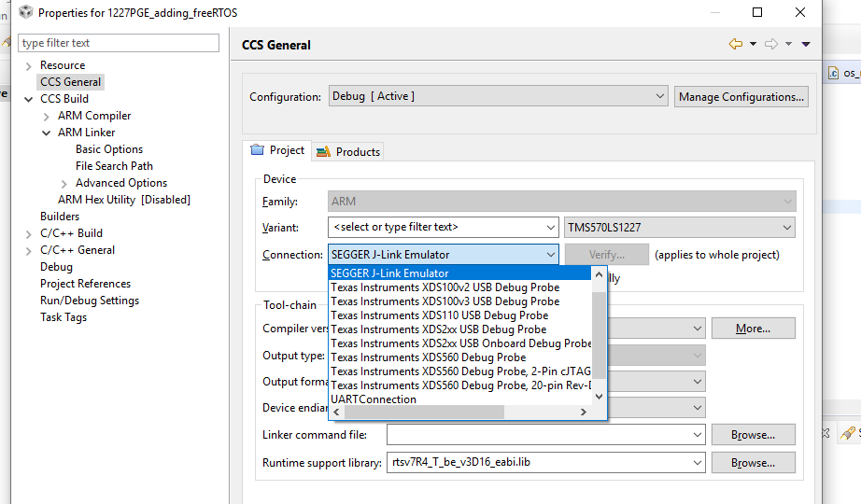861x504 pixels.
Task: Open the Device endianness dropdown
Action: (697, 408)
